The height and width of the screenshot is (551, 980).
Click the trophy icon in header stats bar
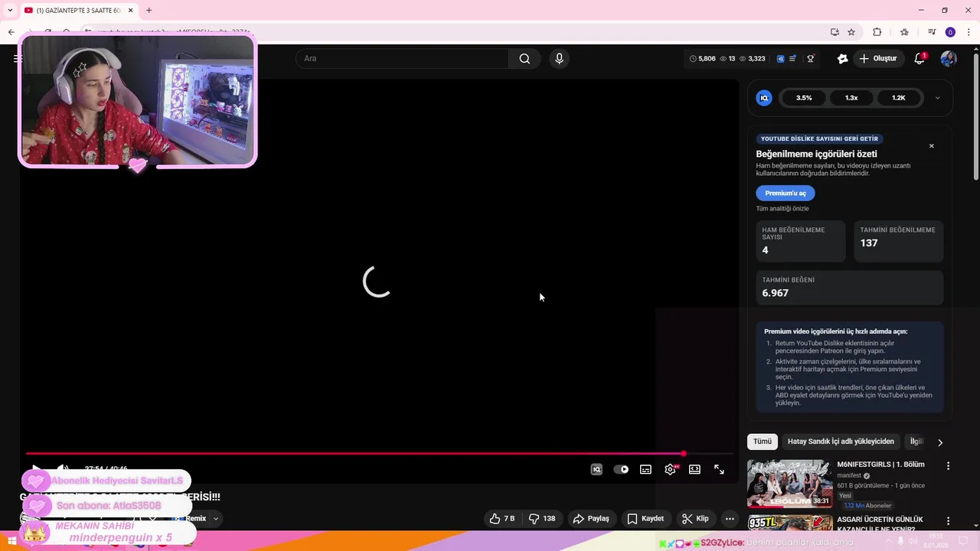(x=811, y=59)
